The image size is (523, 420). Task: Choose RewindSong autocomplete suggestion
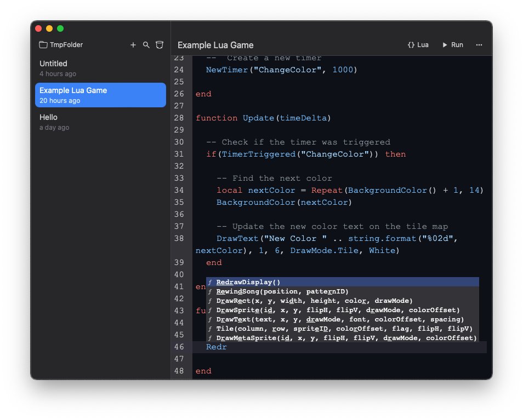[342, 291]
